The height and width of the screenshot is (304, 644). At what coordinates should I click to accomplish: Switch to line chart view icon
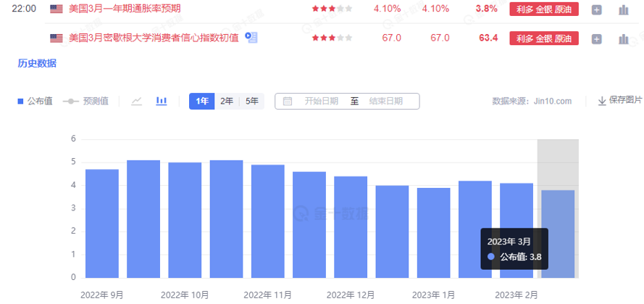pos(136,101)
